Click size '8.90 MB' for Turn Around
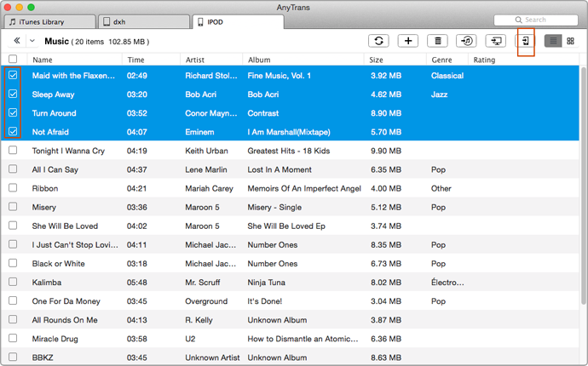This screenshot has height=366, width=588. pyautogui.click(x=386, y=113)
